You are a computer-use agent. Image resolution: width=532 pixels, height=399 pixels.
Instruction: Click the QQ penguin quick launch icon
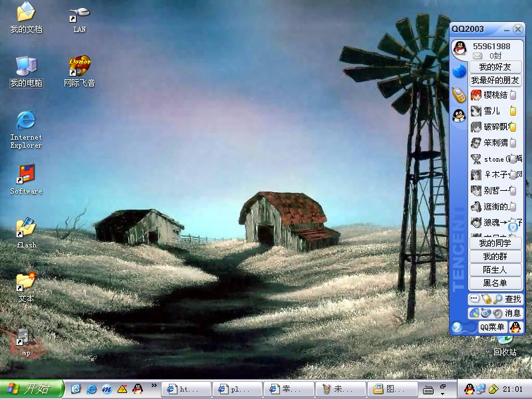[138, 389]
